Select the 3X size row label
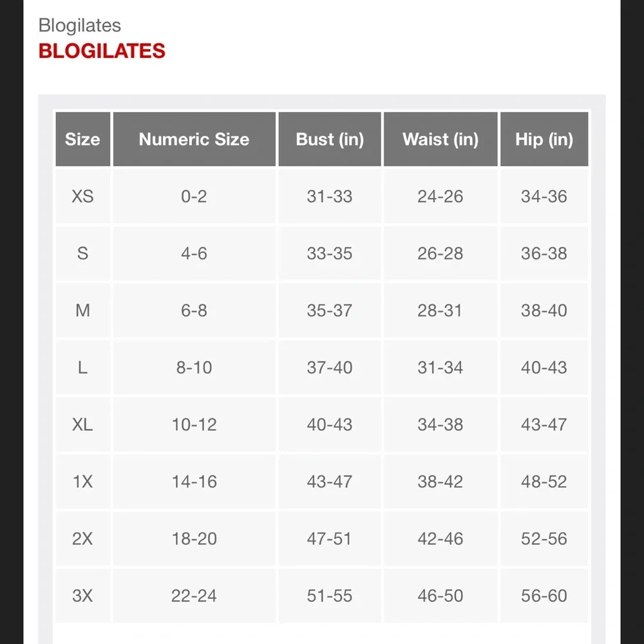 pos(82,596)
